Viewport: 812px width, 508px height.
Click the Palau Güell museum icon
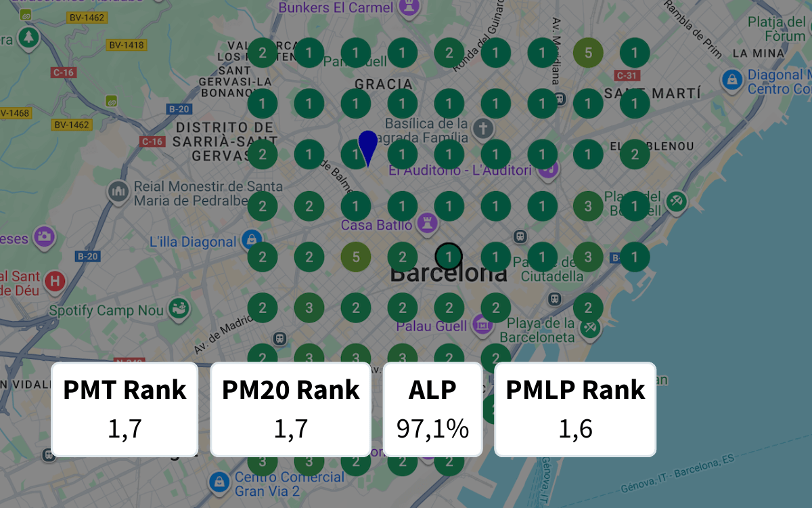pyautogui.click(x=482, y=326)
